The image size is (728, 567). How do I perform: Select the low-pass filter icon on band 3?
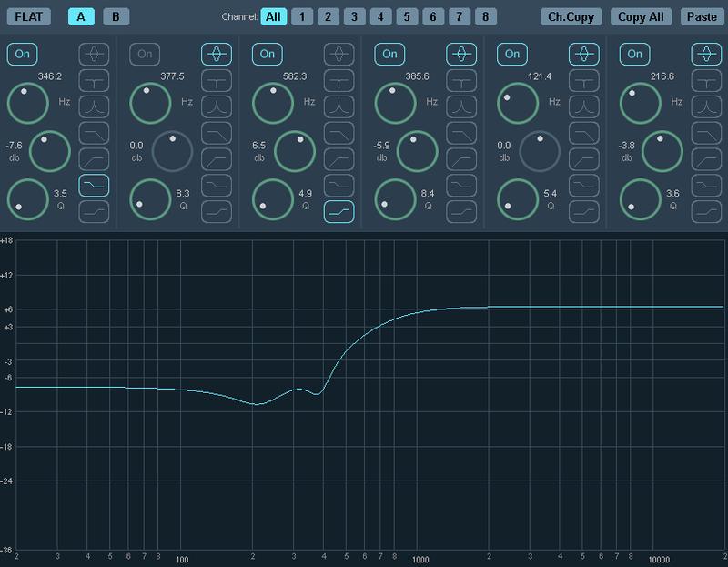coord(337,131)
